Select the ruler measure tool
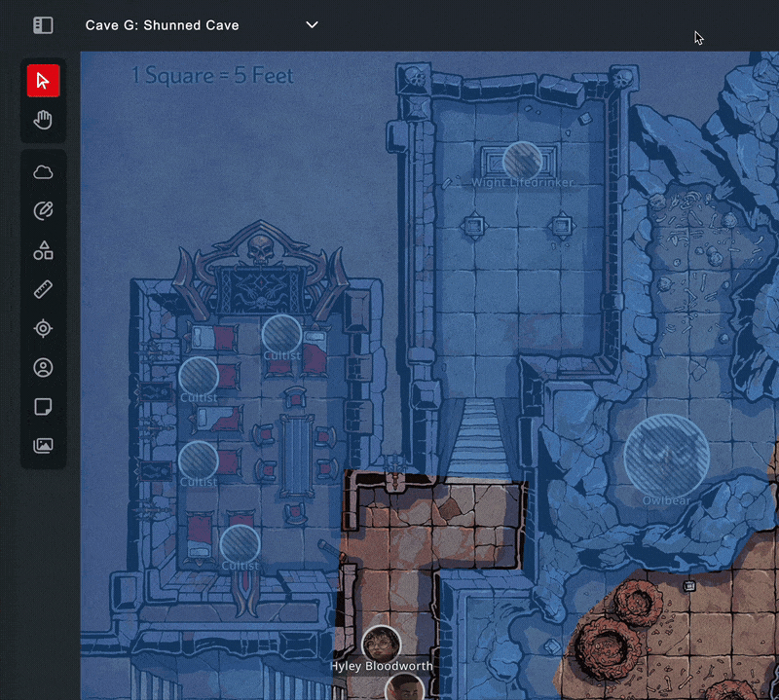 point(43,289)
